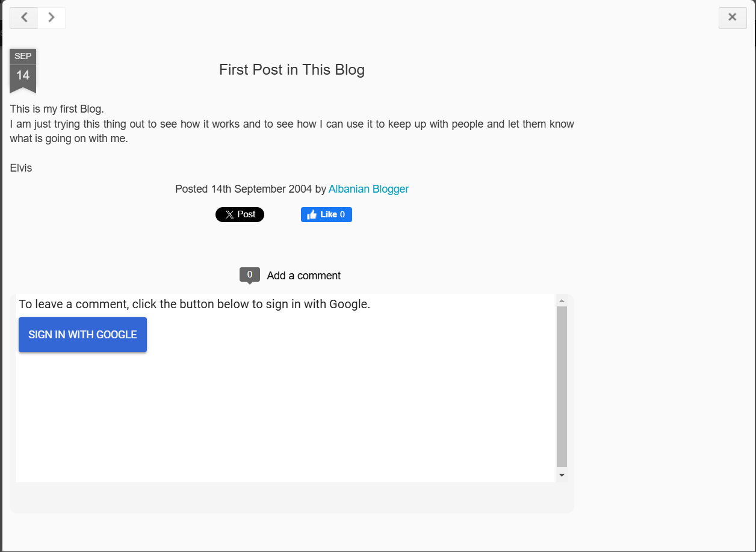
Task: Click the "To leave a comment" instruction text
Action: (x=194, y=305)
